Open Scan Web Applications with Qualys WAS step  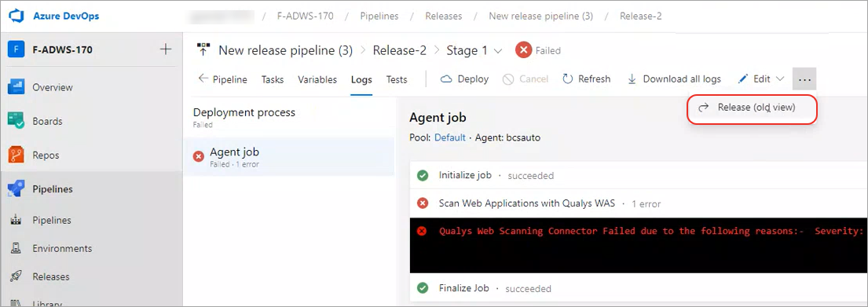639,203
